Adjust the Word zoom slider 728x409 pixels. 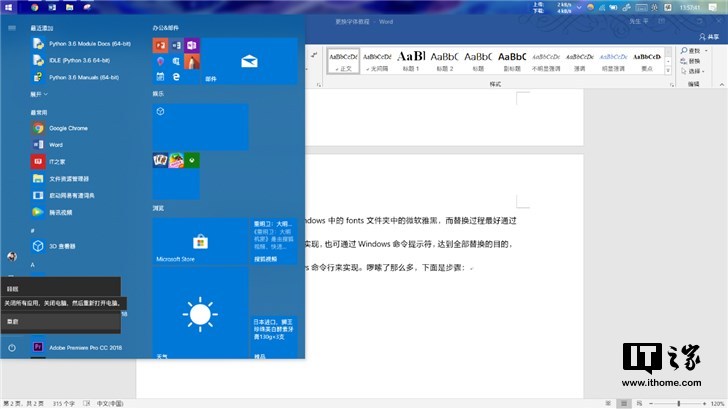(678, 403)
